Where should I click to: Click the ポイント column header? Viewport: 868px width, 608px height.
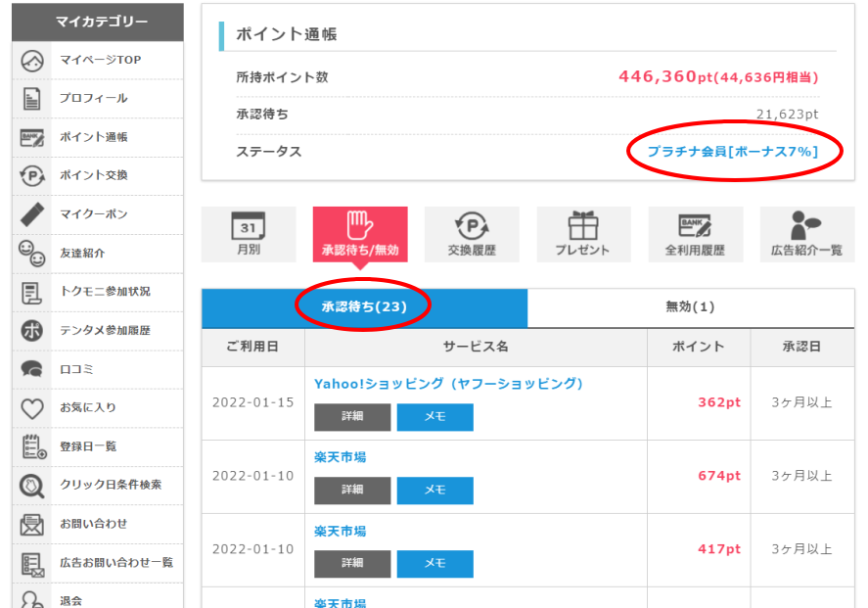pos(699,347)
